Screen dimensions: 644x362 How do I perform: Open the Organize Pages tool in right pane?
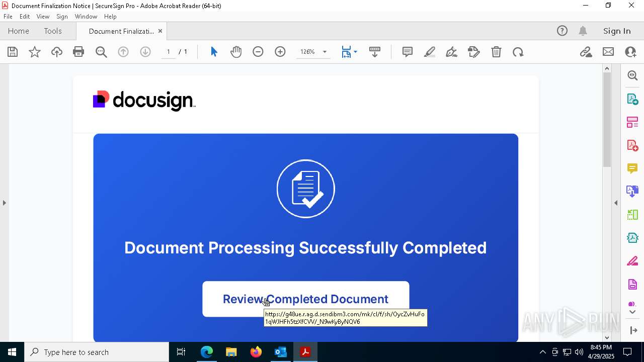click(x=632, y=122)
